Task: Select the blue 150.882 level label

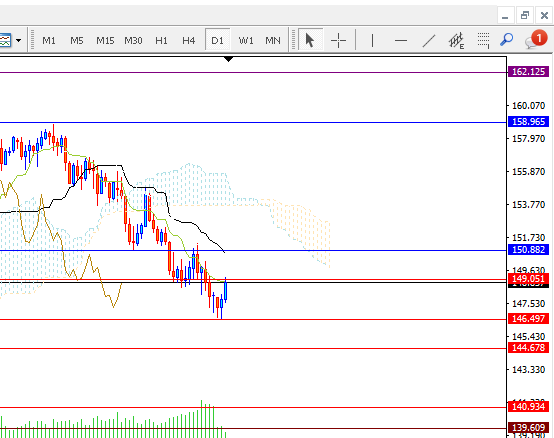Action: [x=529, y=250]
